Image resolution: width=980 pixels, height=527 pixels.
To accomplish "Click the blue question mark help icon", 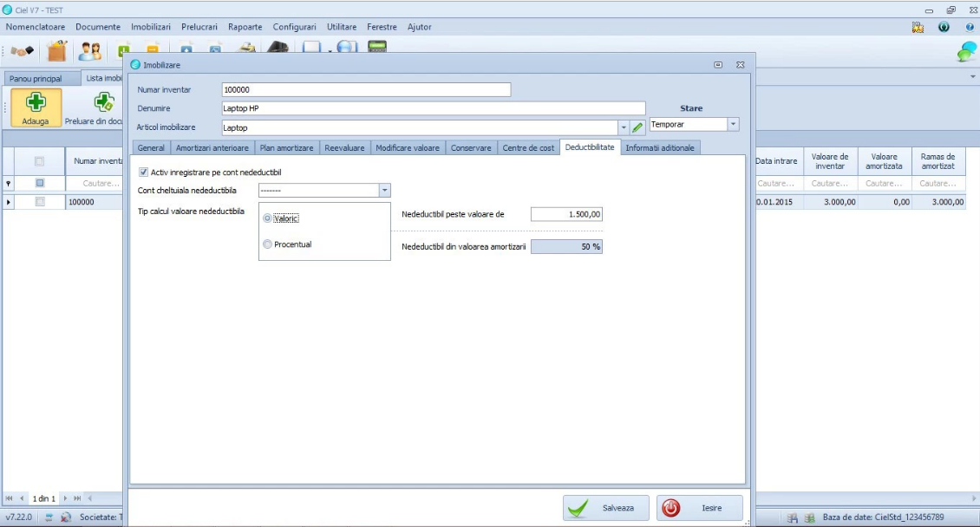I will point(970,27).
